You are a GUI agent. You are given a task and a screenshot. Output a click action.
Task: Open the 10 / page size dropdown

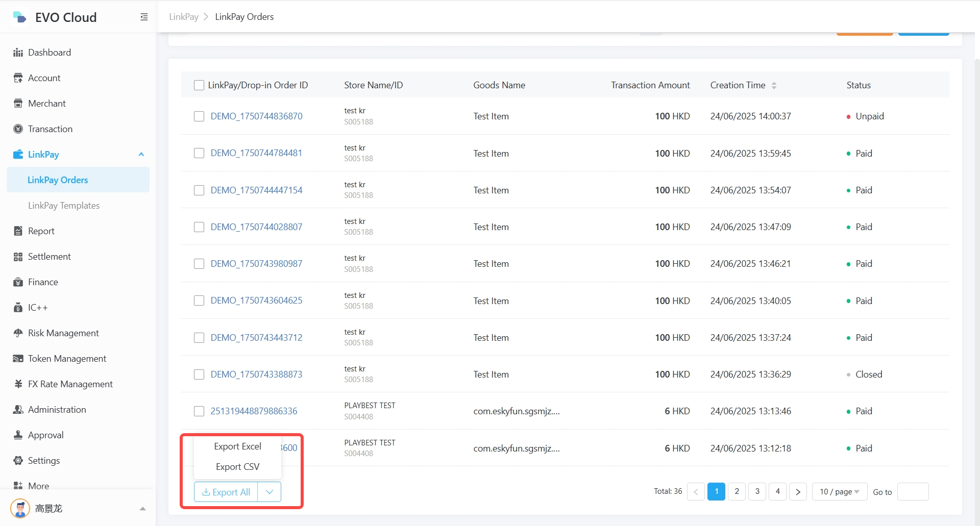[839, 492]
